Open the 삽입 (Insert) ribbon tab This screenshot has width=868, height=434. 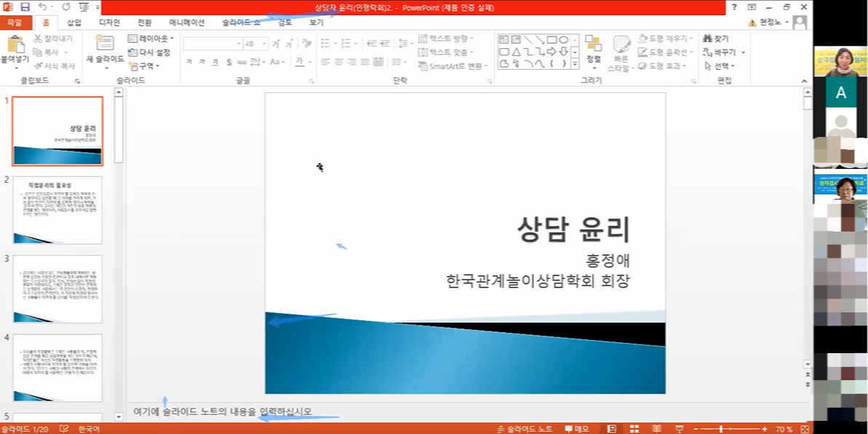point(74,23)
